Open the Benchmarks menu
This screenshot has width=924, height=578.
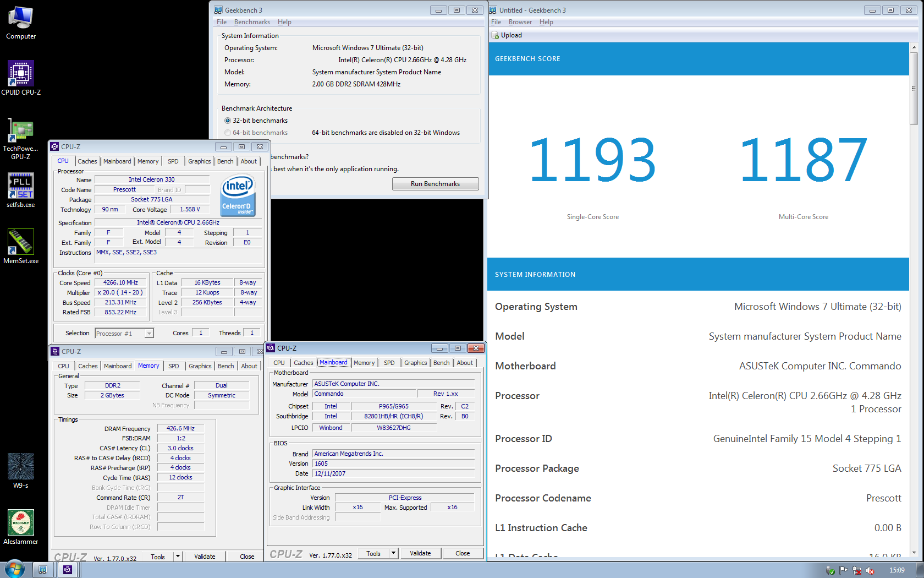point(252,22)
